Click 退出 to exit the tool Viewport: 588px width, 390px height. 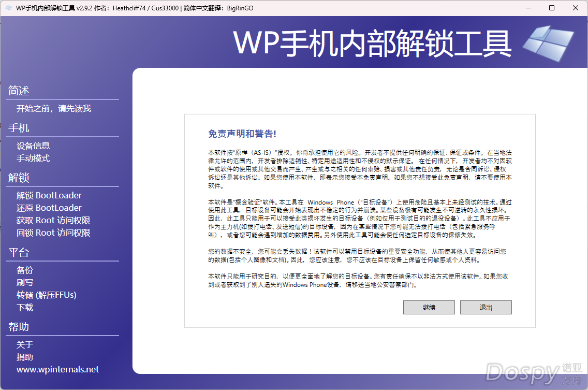click(x=486, y=307)
